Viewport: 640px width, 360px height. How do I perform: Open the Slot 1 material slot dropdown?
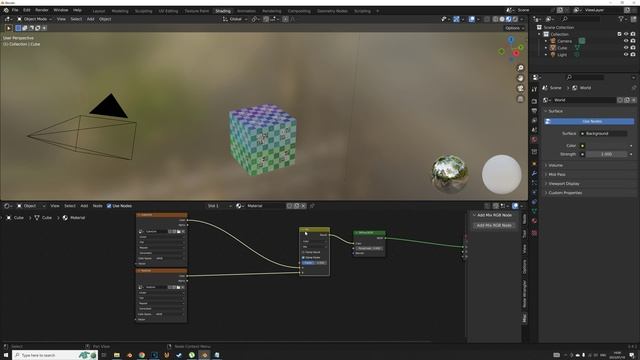coord(220,206)
